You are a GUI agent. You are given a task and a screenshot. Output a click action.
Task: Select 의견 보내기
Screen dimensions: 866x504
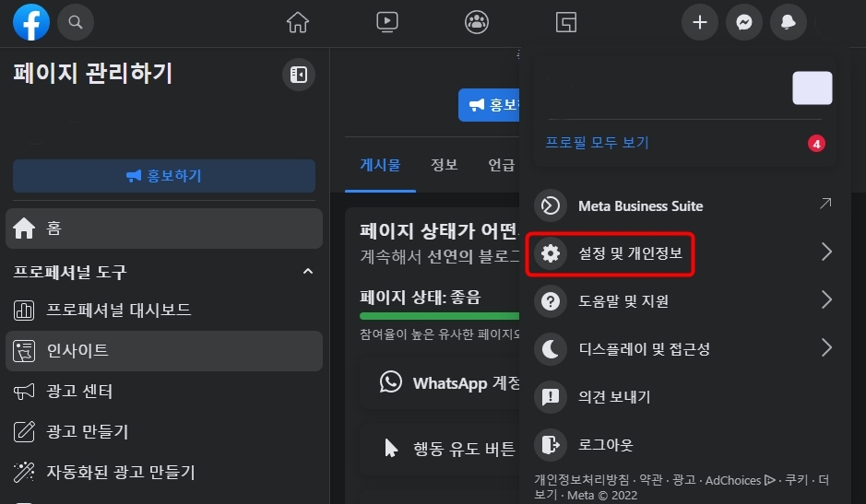[683, 397]
